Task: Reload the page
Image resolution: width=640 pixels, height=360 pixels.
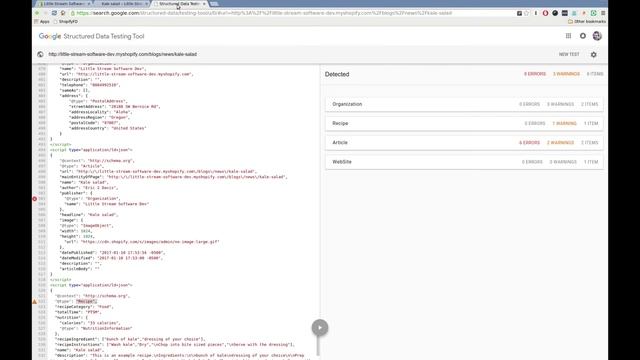Action: click(x=54, y=13)
